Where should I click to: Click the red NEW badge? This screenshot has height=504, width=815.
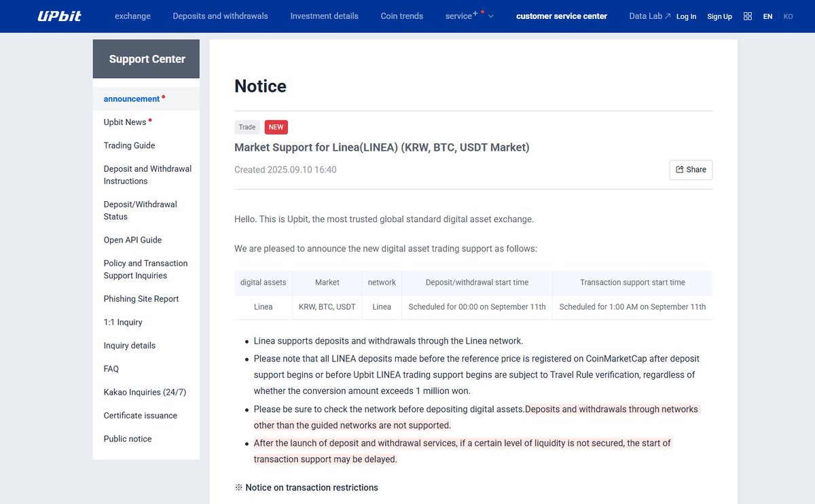tap(276, 127)
